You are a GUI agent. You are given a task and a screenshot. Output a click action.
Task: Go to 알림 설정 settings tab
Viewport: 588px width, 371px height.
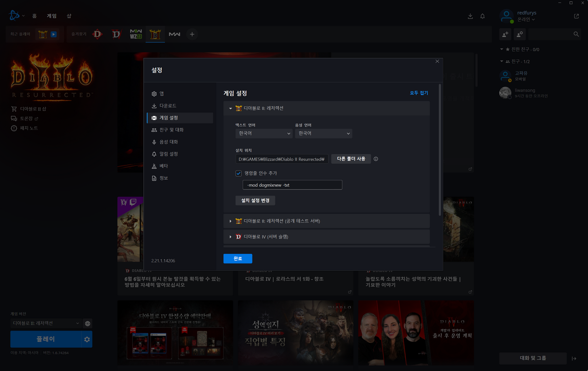point(180,154)
